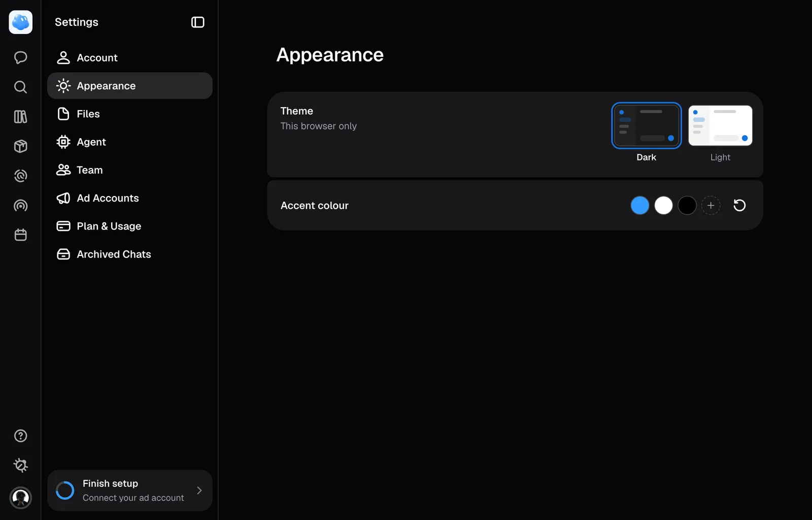Open the help question mark icon
812x520 pixels.
point(21,436)
